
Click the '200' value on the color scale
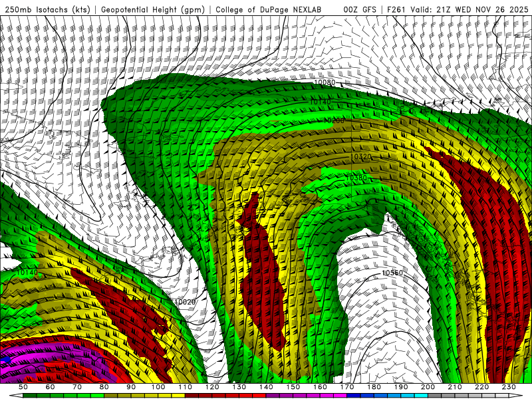tap(428, 387)
